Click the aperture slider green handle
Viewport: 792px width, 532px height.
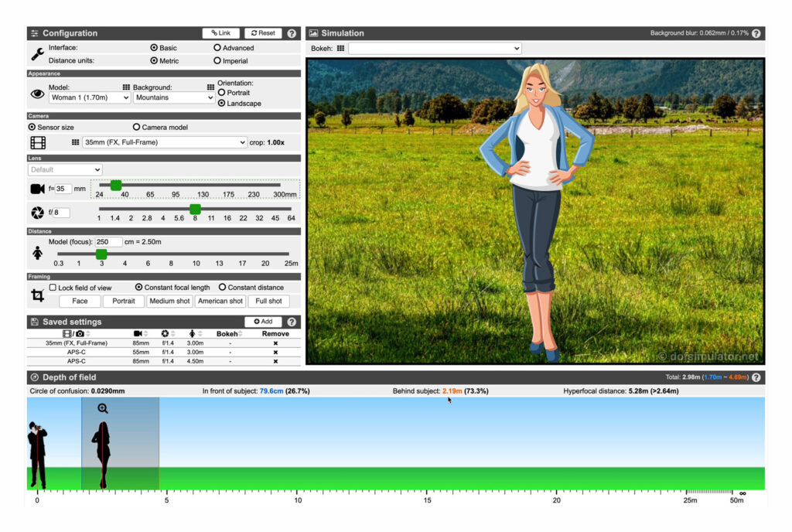click(195, 209)
